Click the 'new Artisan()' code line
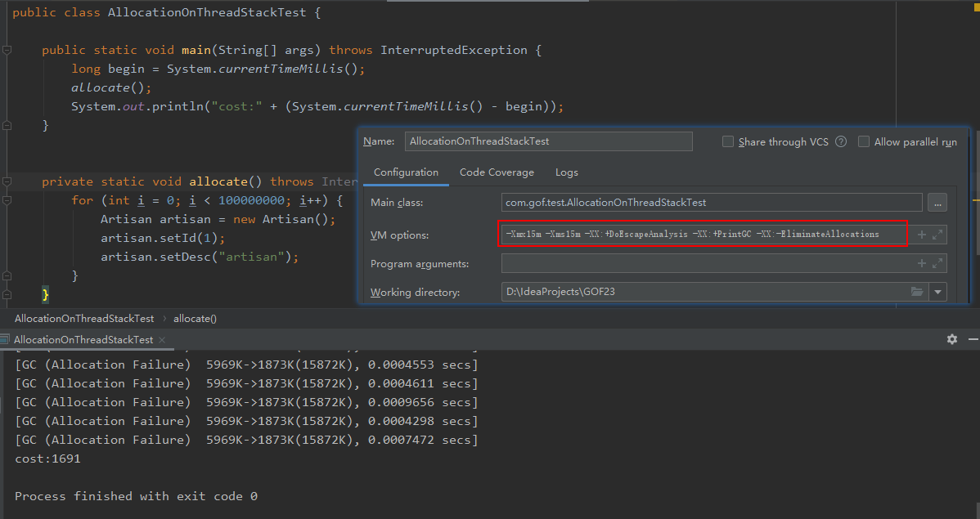The image size is (980, 519). click(218, 219)
